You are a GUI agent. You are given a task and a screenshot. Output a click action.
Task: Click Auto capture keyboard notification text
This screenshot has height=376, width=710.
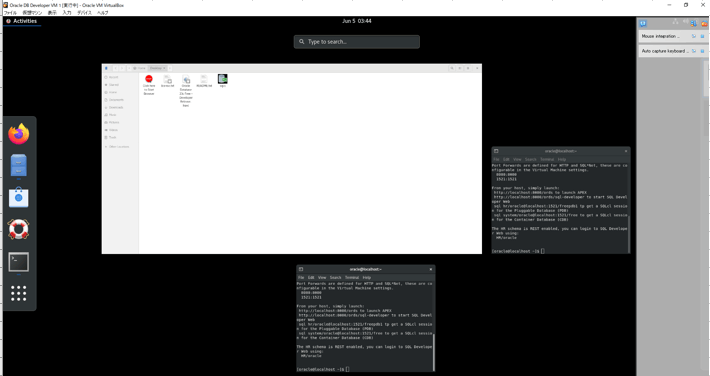[665, 51]
